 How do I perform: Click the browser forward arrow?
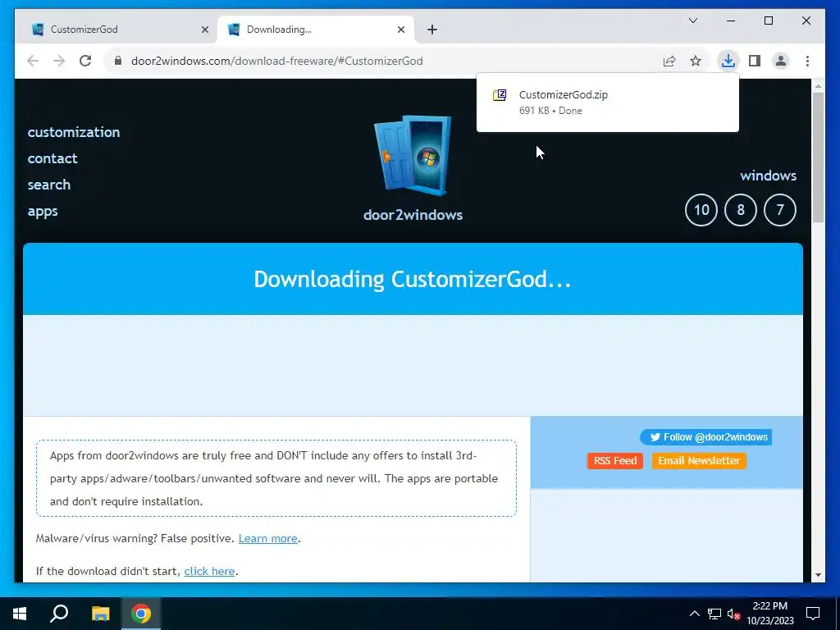[59, 61]
